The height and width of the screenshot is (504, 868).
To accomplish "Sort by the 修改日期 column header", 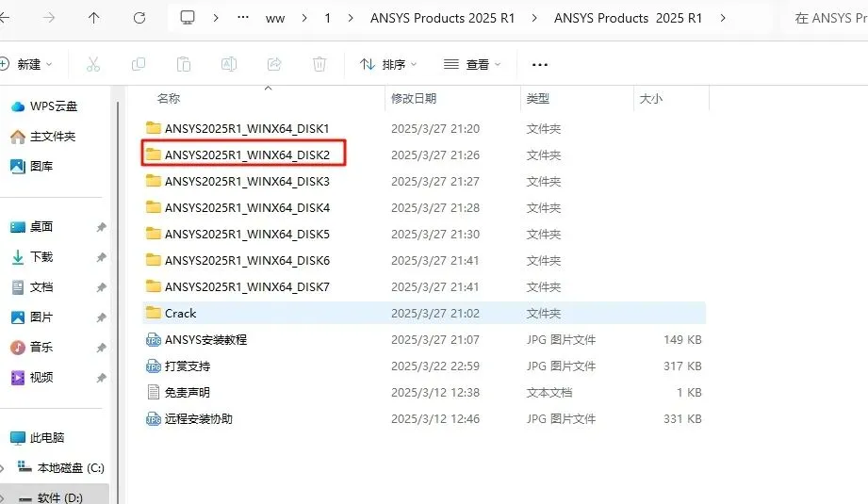I will pos(414,99).
